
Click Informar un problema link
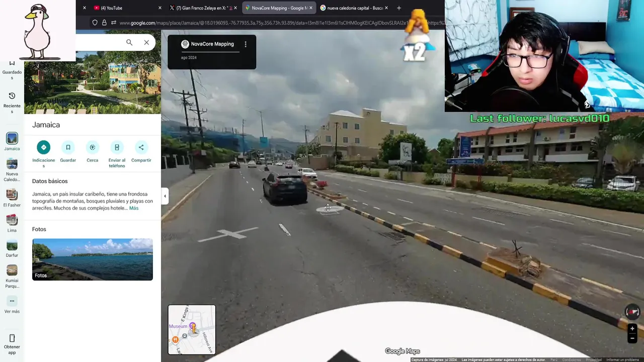pos(622,359)
